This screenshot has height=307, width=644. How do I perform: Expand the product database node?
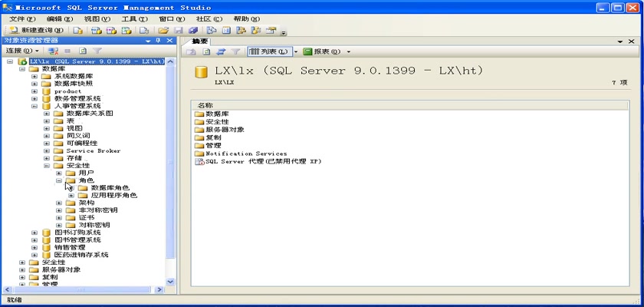(x=34, y=91)
